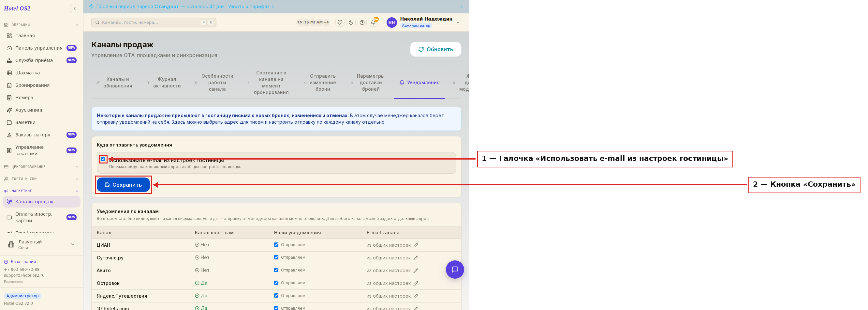Edit e-mail pencil for Авито channel
The height and width of the screenshot is (310, 868).
tap(416, 271)
